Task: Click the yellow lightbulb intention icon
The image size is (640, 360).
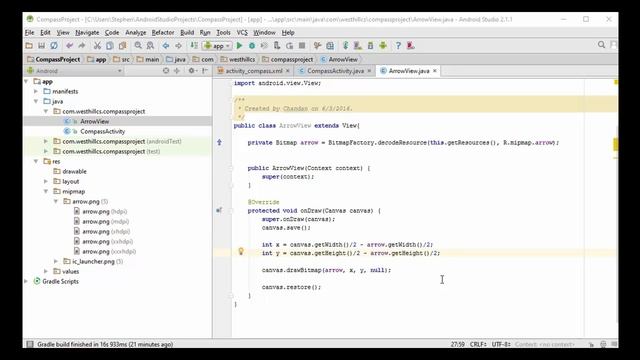Action: coord(241,251)
